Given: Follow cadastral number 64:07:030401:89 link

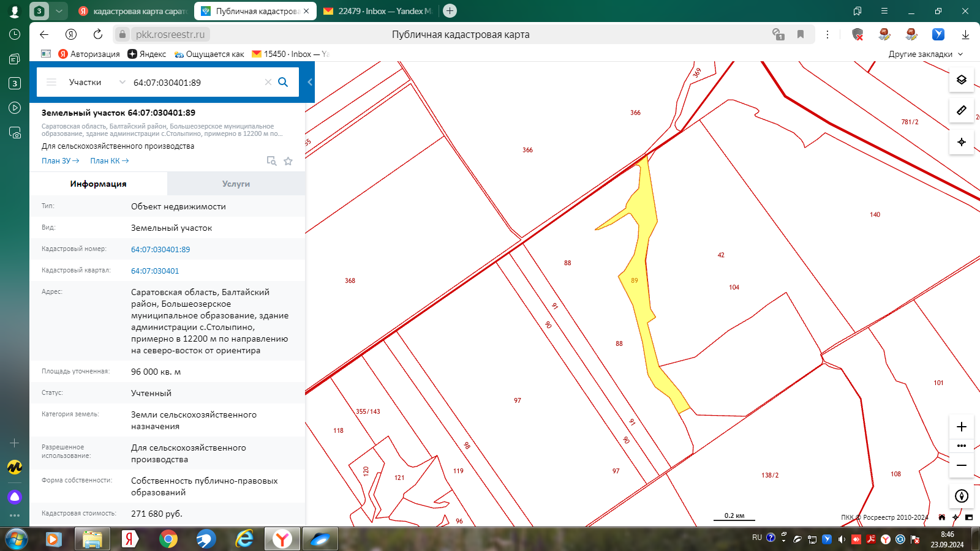Looking at the screenshot, I should point(160,249).
